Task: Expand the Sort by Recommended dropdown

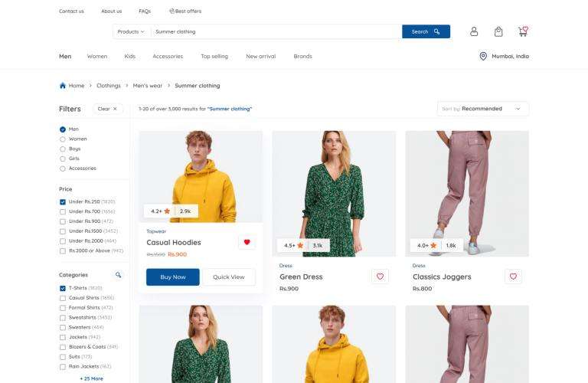Action: (x=482, y=109)
